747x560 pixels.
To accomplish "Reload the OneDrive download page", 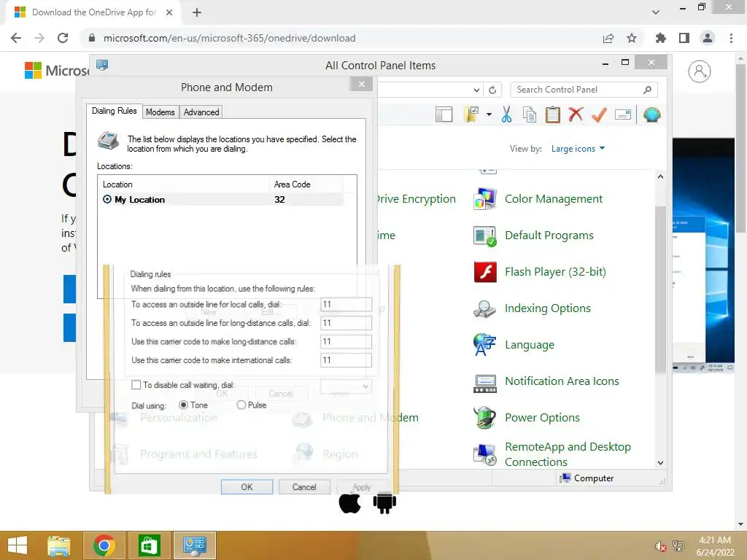I will [x=63, y=38].
